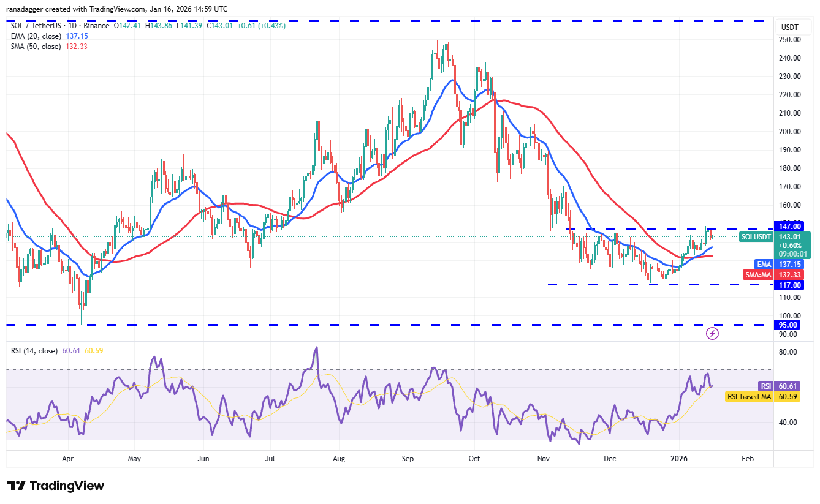The width and height of the screenshot is (820, 504).
Task: Click the yellow RSI-based MA tag
Action: coord(748,397)
